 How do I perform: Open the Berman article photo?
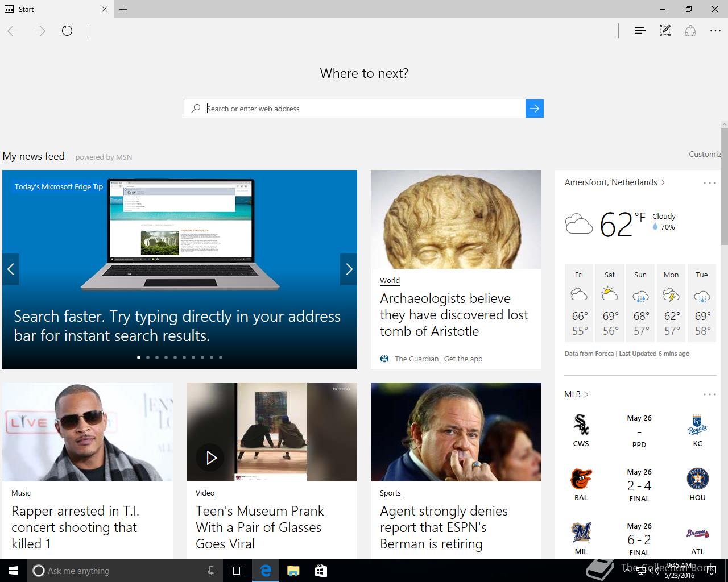coord(456,432)
